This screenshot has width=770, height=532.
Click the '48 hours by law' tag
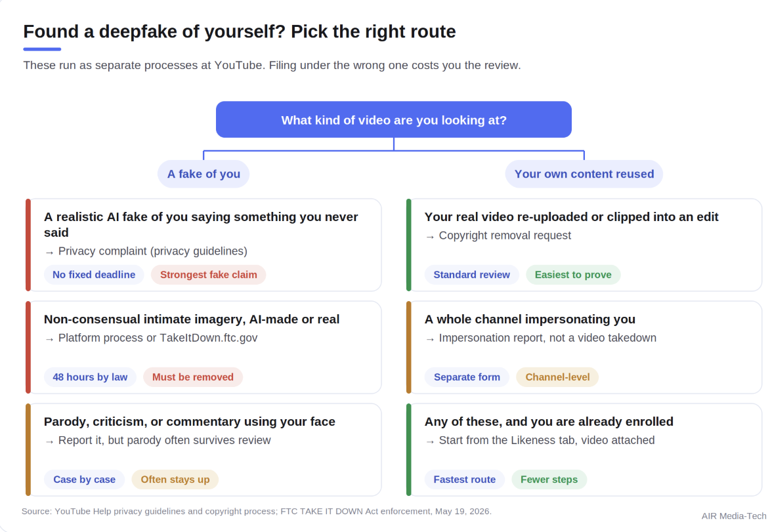pyautogui.click(x=90, y=377)
